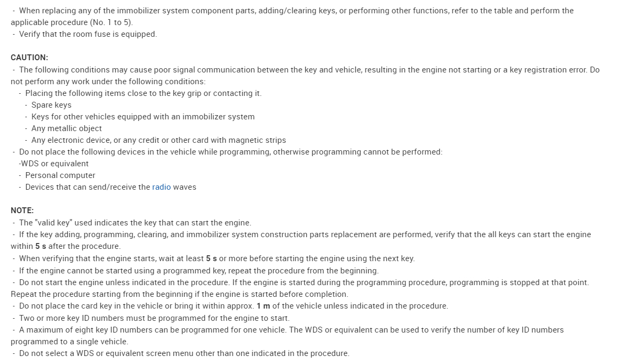Click the "Keys for other vehicles" list item
Viewport: 628px width, 364px height.
click(143, 117)
